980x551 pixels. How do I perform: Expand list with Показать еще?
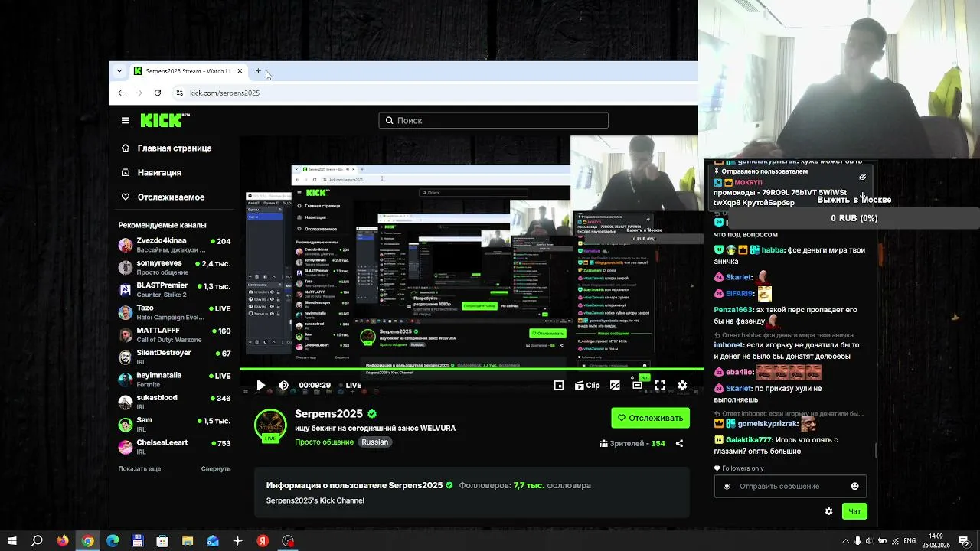click(139, 468)
